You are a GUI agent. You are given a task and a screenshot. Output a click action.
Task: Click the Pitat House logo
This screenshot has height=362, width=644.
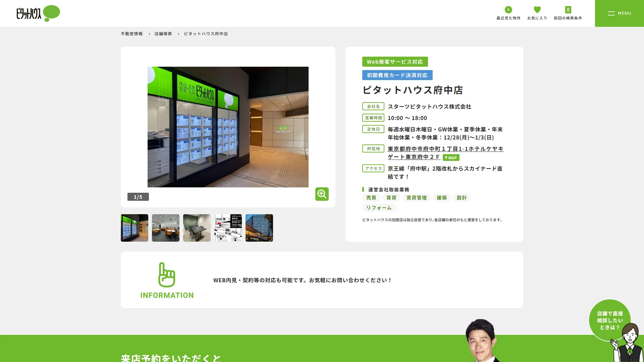[38, 13]
